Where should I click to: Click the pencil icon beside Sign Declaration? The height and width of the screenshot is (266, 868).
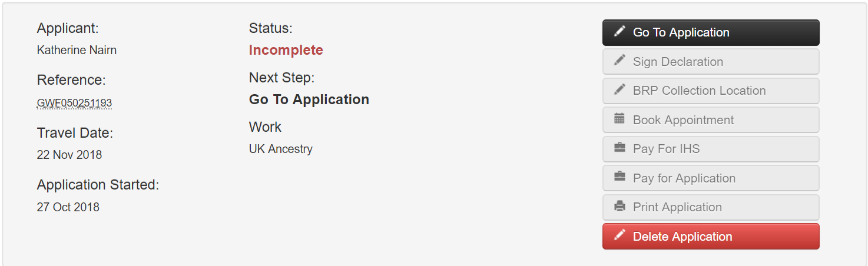click(619, 61)
